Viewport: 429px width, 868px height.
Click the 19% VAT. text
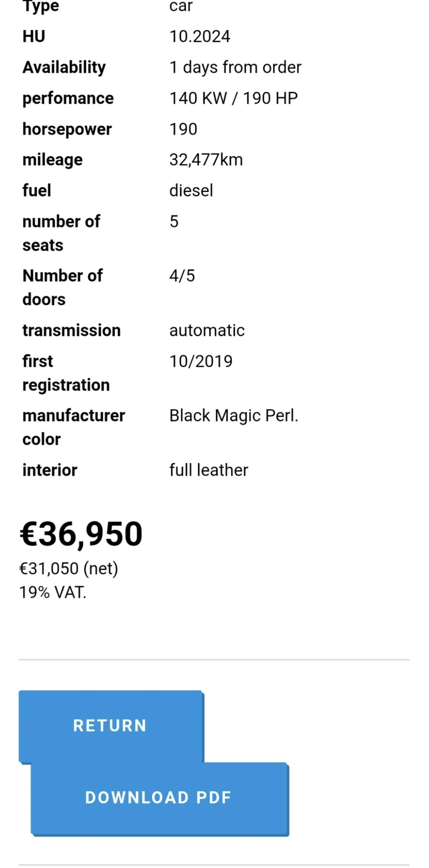(x=53, y=592)
